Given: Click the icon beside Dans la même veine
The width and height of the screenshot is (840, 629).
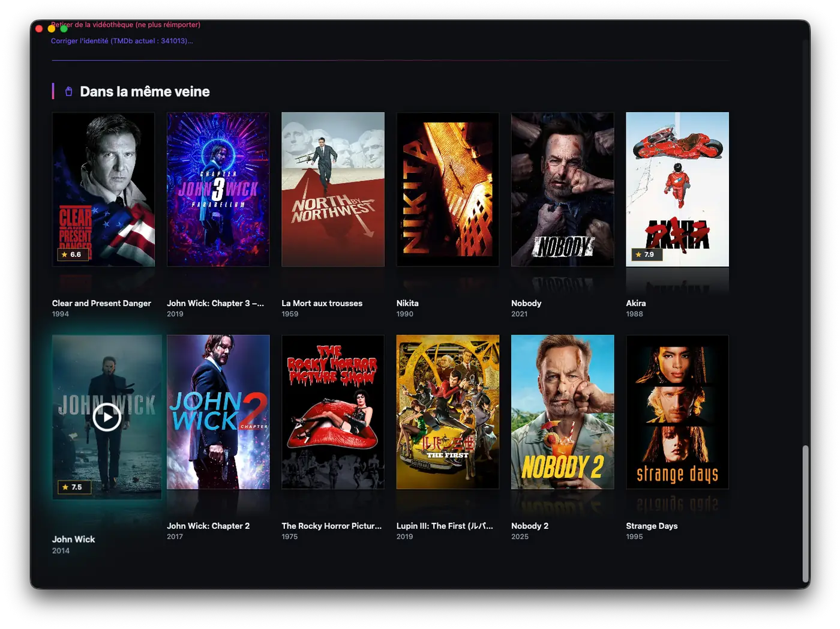Looking at the screenshot, I should 68,91.
